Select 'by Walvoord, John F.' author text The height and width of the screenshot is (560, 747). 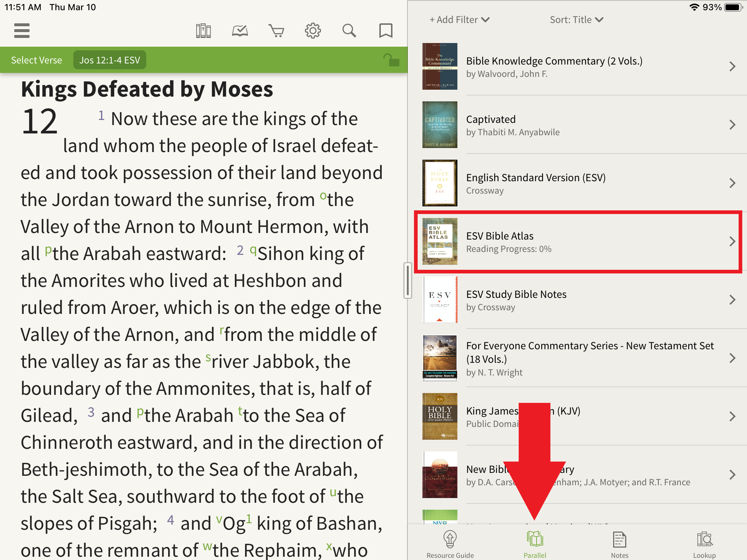tap(507, 74)
